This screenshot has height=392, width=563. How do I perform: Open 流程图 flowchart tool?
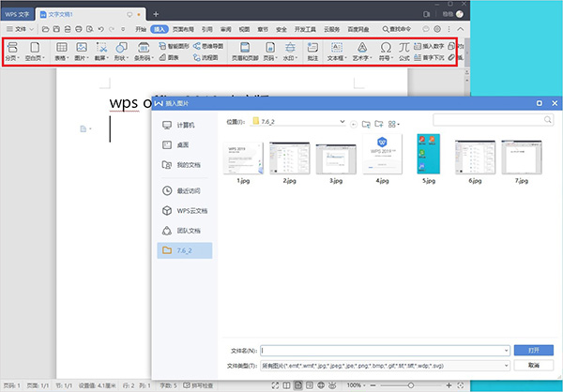pos(205,57)
